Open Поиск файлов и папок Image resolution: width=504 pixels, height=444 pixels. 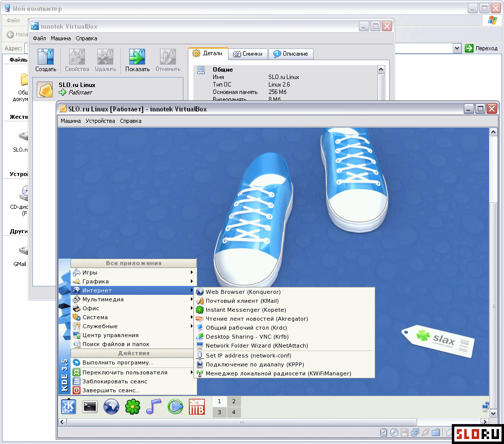133,344
